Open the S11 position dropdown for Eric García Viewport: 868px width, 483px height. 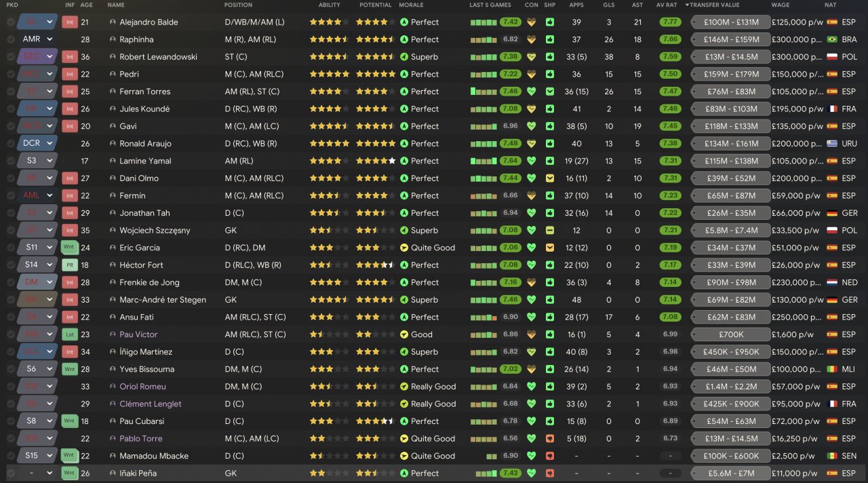click(37, 248)
